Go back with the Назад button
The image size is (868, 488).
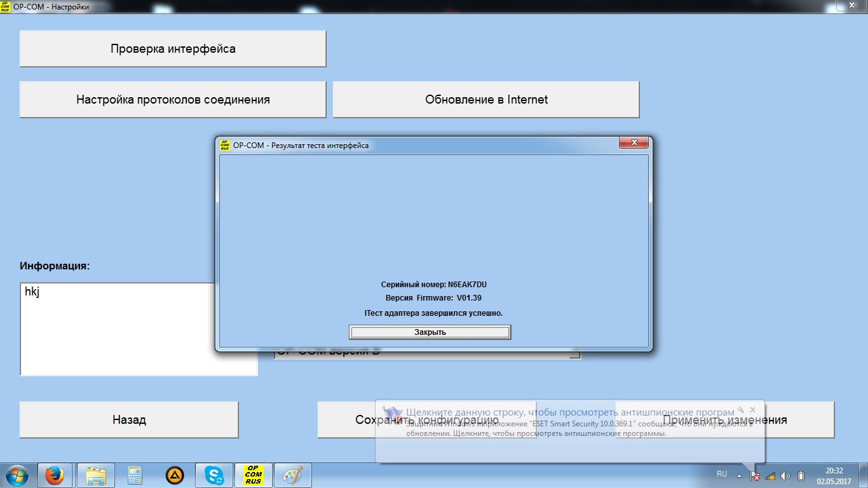click(x=129, y=419)
